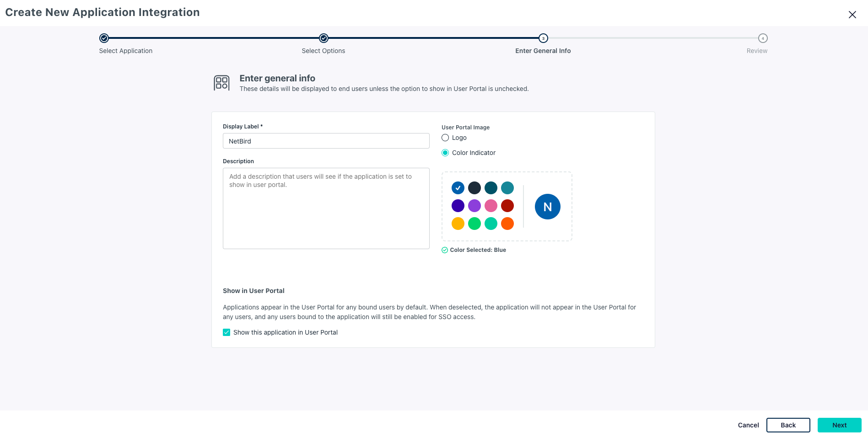Pick the red color swatch
This screenshot has height=437, width=868.
coord(507,206)
